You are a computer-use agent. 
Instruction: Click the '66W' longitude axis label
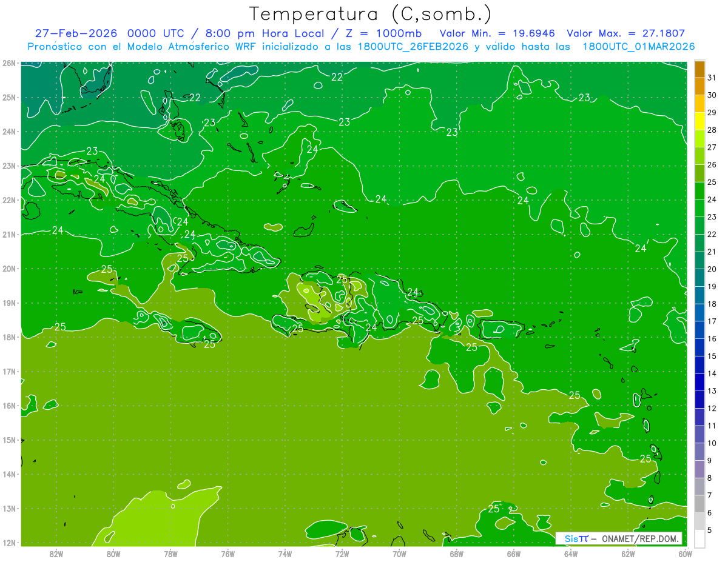pos(514,554)
